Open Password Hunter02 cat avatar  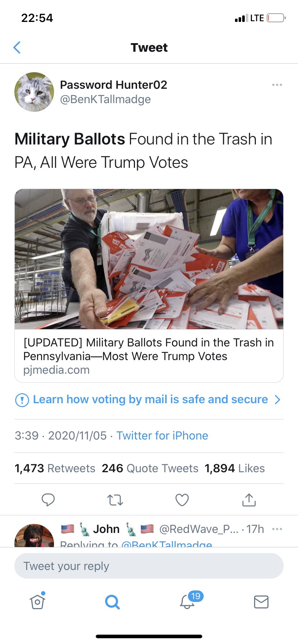click(x=34, y=92)
